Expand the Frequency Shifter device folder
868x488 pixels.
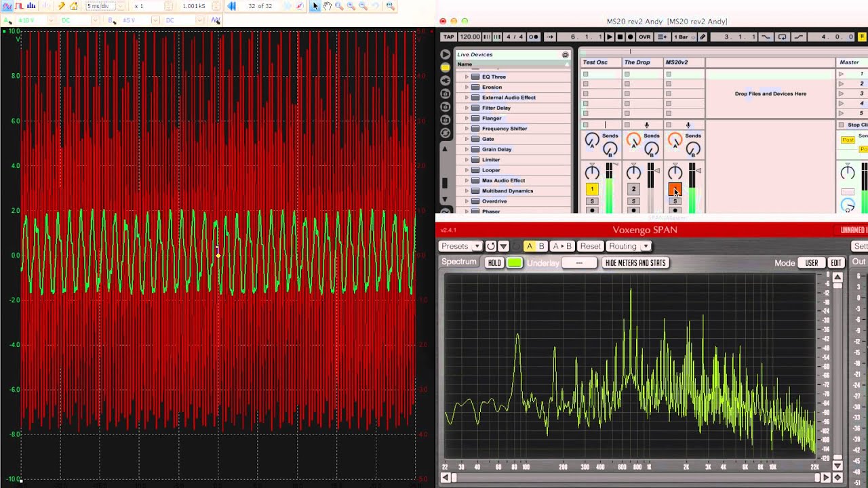[x=467, y=129]
